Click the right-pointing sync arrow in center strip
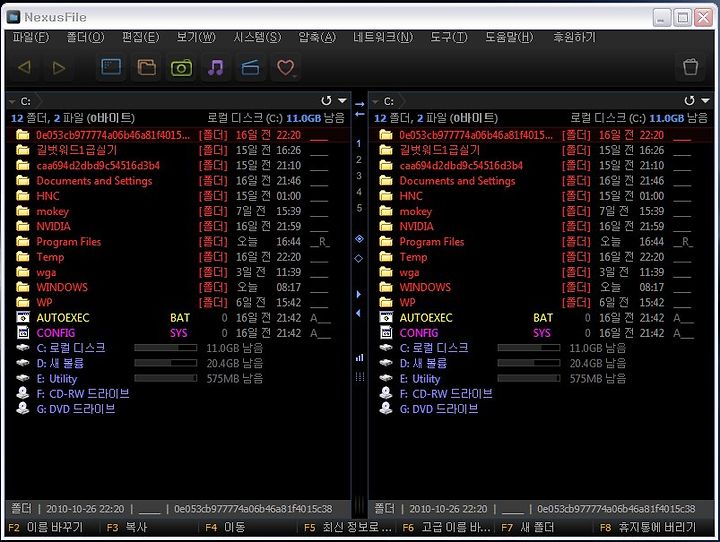Viewport: 720px width, 542px height. 360,104
